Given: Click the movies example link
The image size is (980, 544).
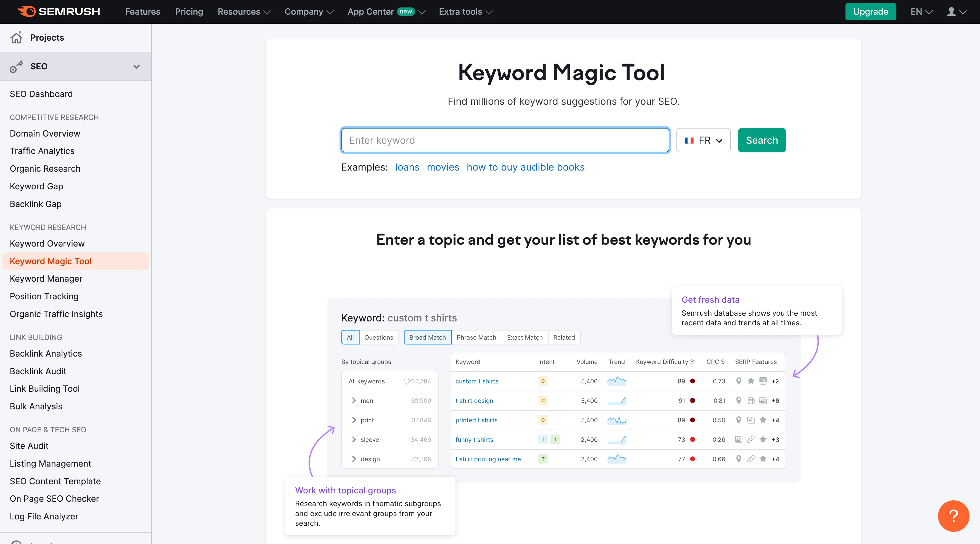Looking at the screenshot, I should pyautogui.click(x=443, y=167).
